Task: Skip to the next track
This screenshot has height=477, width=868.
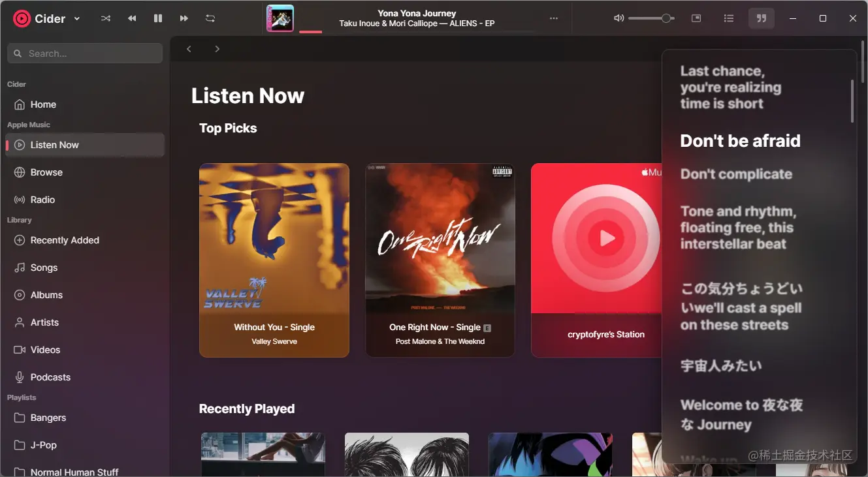Action: (184, 18)
